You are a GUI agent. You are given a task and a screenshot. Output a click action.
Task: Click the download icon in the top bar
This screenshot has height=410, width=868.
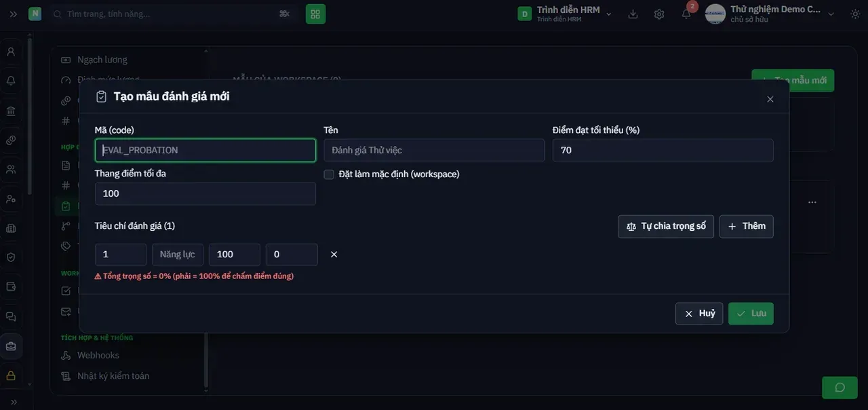tap(633, 14)
